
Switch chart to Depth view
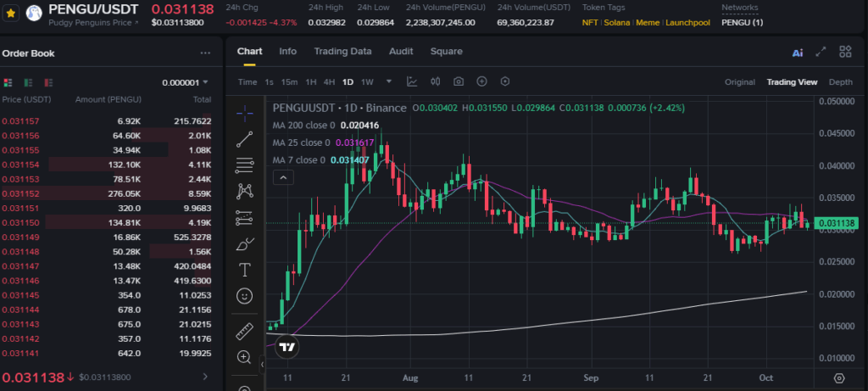[840, 82]
